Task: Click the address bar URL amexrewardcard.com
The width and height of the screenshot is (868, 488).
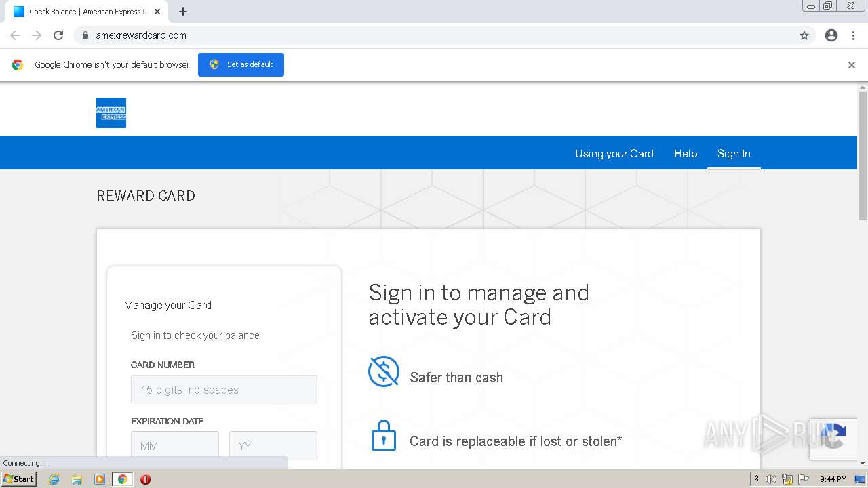Action: coord(141,35)
